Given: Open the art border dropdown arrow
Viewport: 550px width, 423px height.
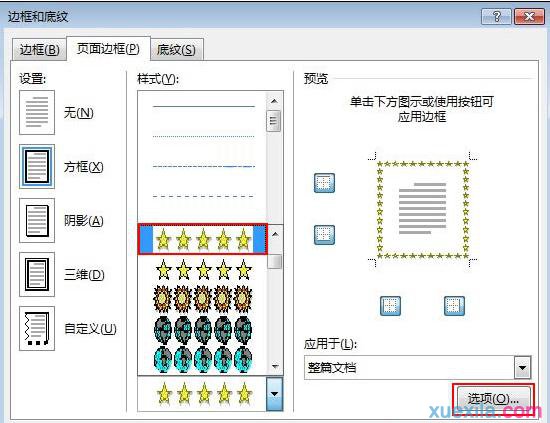Looking at the screenshot, I should 275,394.
